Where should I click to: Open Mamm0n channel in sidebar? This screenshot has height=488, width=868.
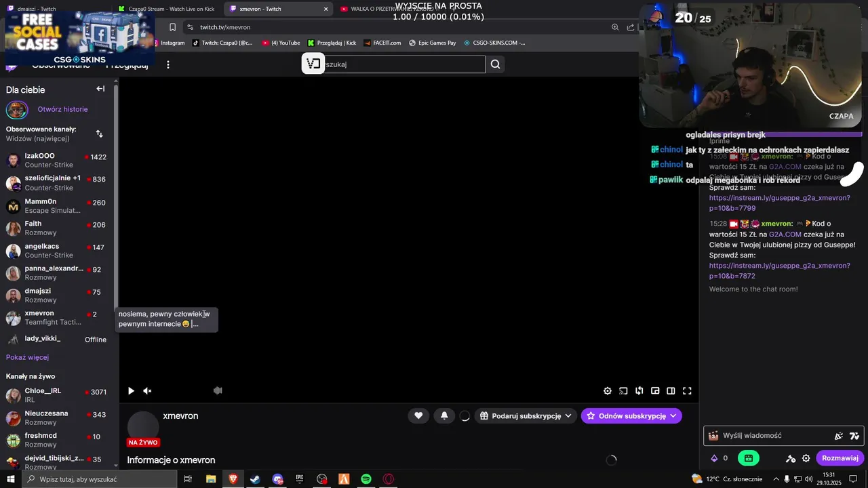58,206
